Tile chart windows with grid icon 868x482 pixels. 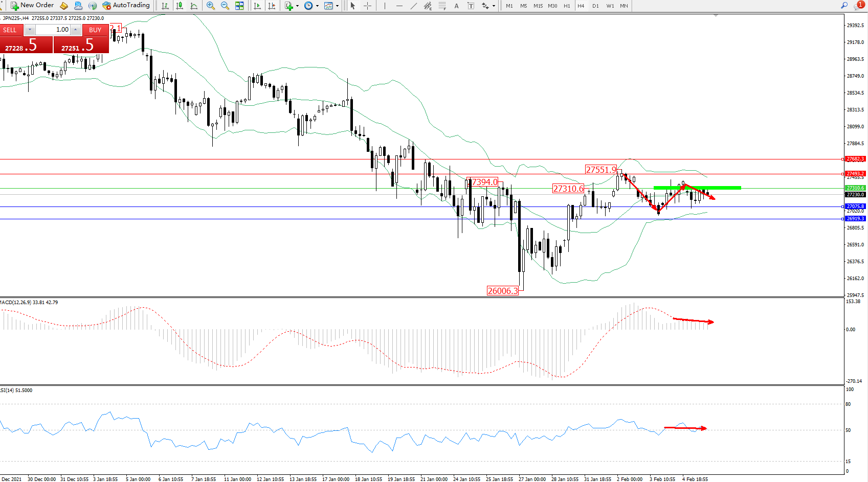point(239,6)
